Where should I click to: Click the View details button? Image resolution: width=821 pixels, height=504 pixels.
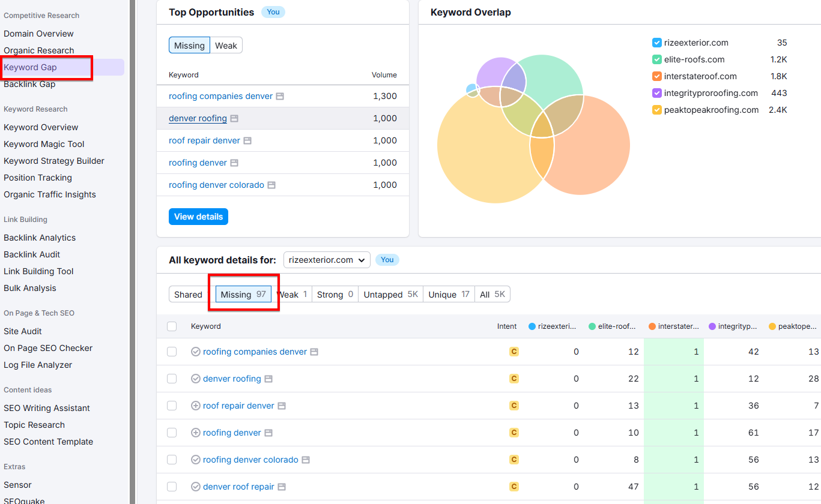point(198,217)
